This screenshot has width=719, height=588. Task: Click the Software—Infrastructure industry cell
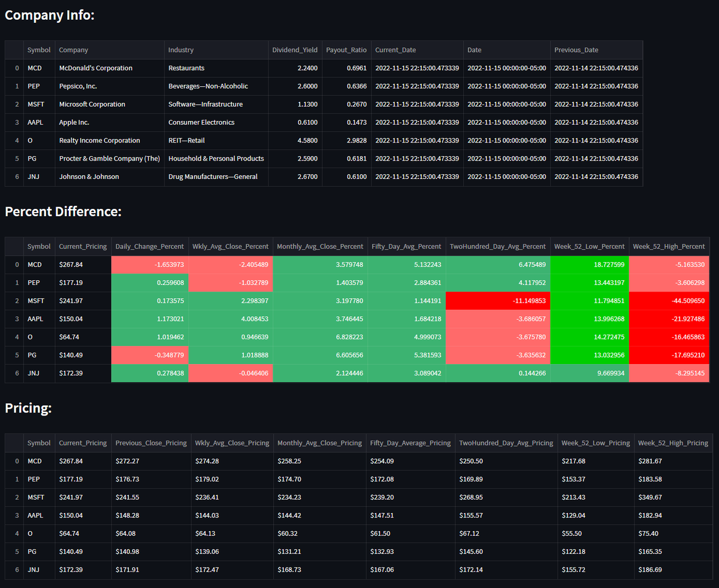point(216,104)
